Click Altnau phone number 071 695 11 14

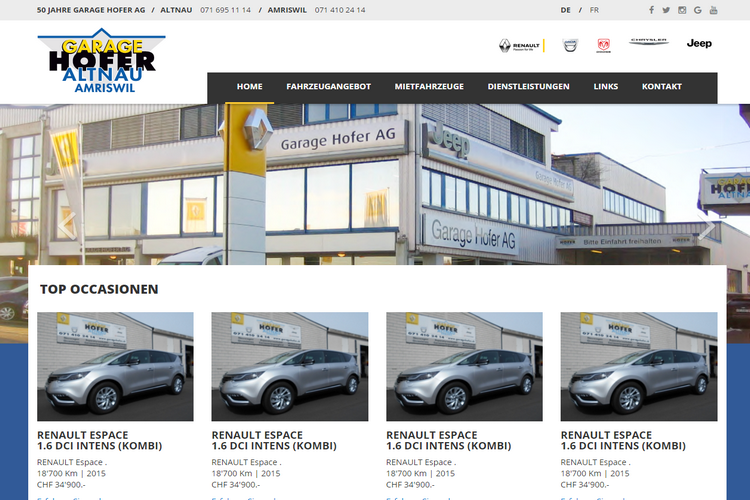tap(225, 10)
